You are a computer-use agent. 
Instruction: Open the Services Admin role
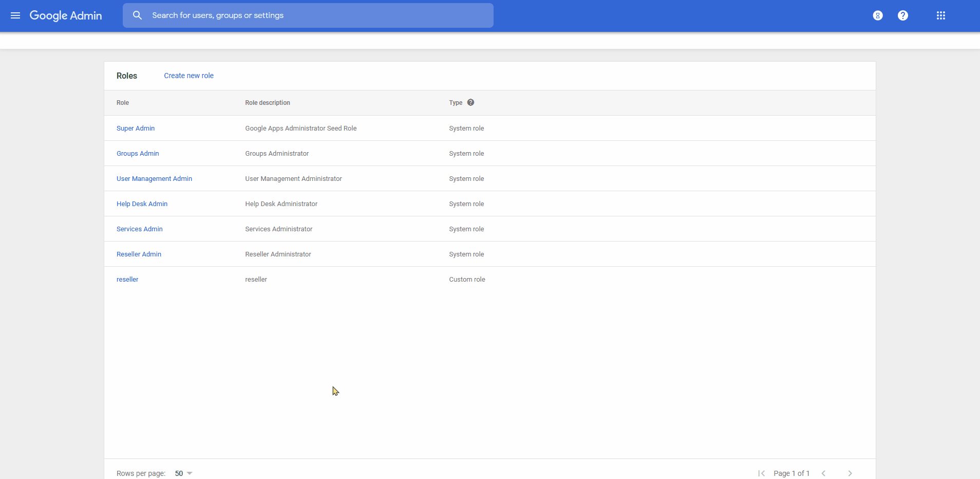[x=140, y=229]
